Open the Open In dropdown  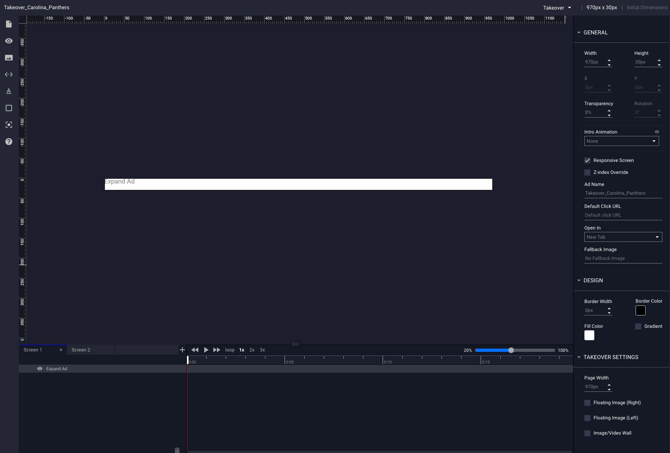point(621,237)
